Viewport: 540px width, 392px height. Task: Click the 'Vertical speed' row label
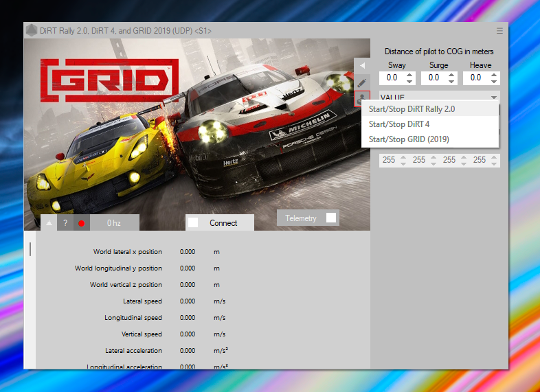coord(142,334)
